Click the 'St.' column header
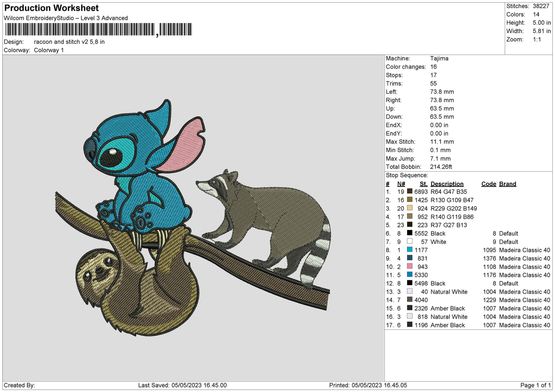This screenshot has width=555, height=392. tap(423, 184)
